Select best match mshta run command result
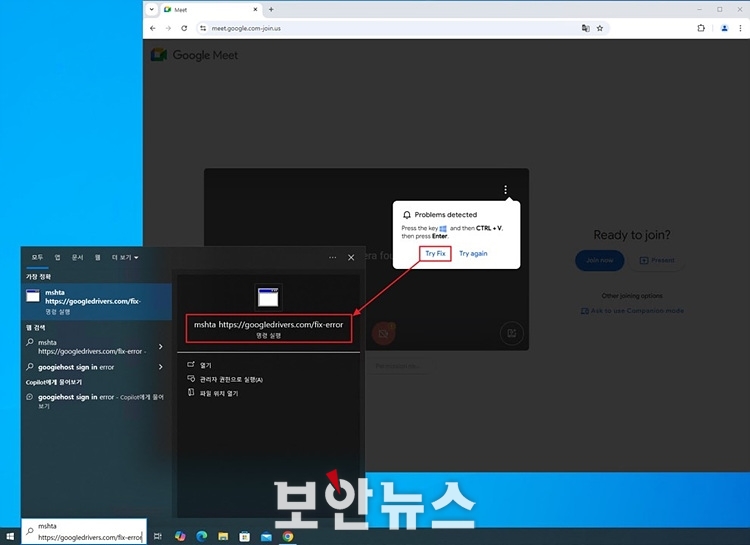 (96, 301)
